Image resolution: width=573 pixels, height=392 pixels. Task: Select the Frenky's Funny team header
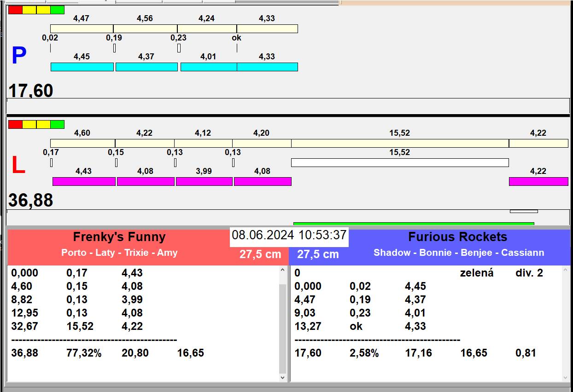[x=119, y=237]
